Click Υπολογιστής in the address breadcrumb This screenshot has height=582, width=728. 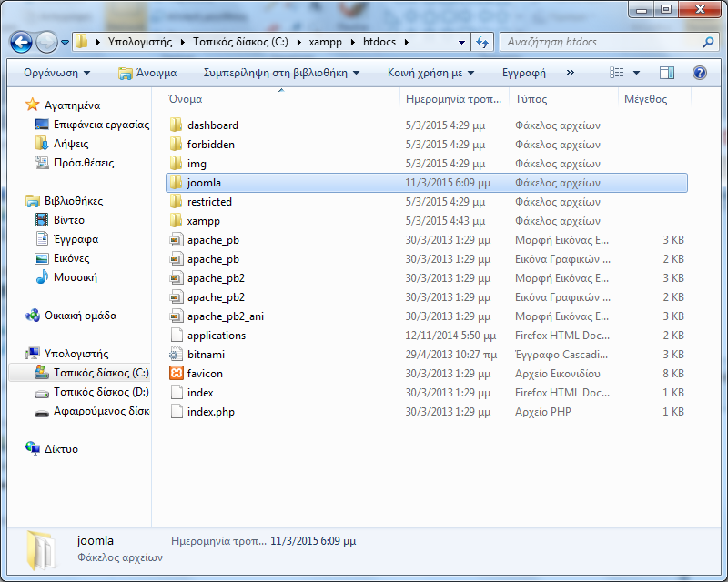tap(140, 42)
